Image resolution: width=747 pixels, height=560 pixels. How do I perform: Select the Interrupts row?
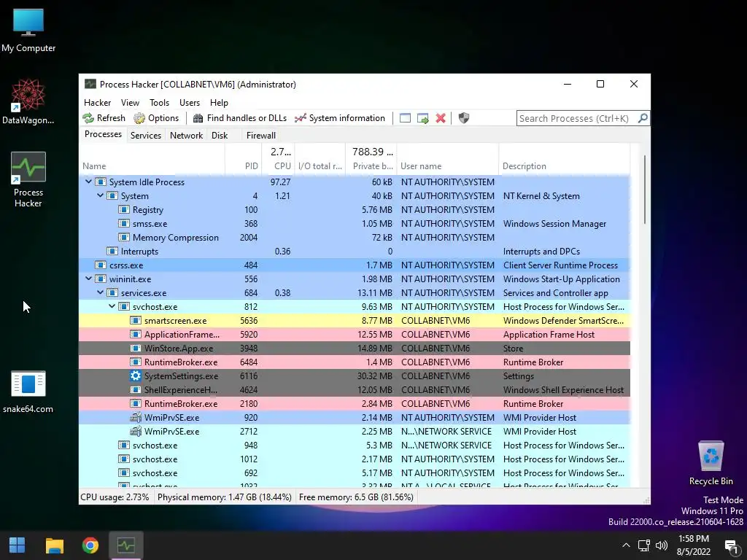[x=355, y=251]
